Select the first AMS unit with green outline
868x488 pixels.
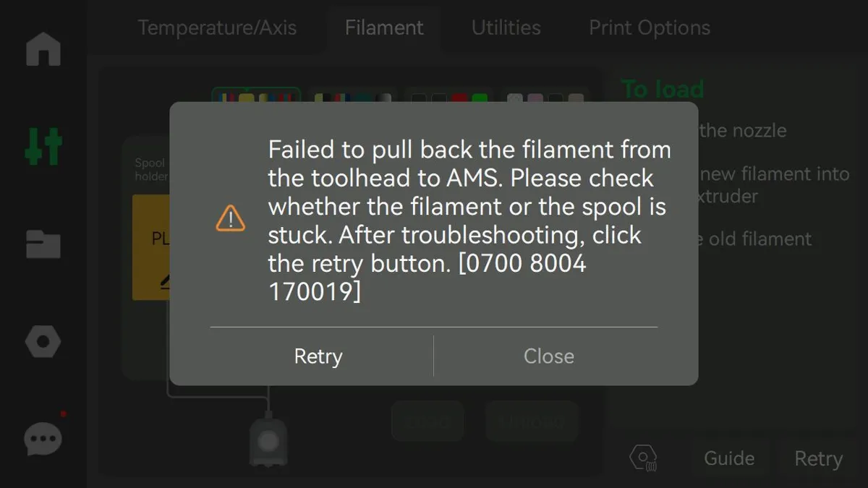point(256,95)
